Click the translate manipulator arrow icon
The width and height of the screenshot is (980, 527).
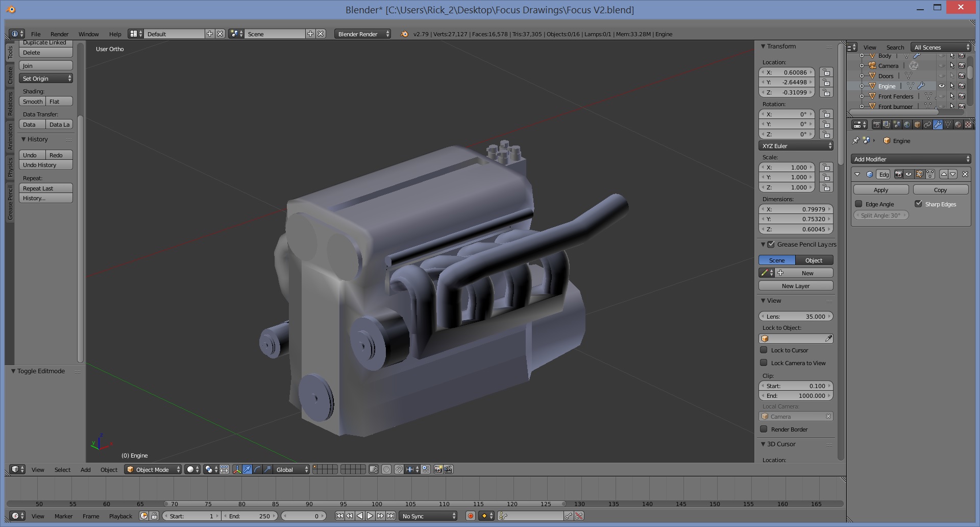pos(247,469)
